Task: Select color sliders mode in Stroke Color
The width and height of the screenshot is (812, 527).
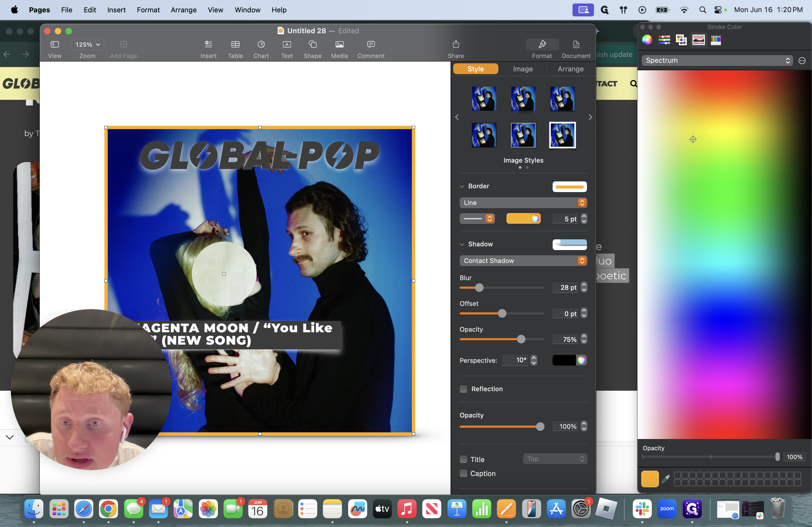Action: point(664,40)
